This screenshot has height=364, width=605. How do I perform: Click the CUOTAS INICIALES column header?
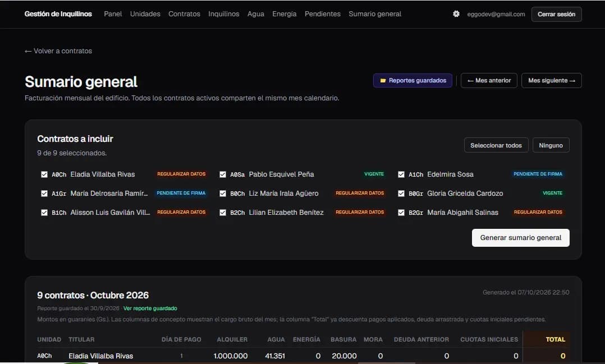pos(489,339)
